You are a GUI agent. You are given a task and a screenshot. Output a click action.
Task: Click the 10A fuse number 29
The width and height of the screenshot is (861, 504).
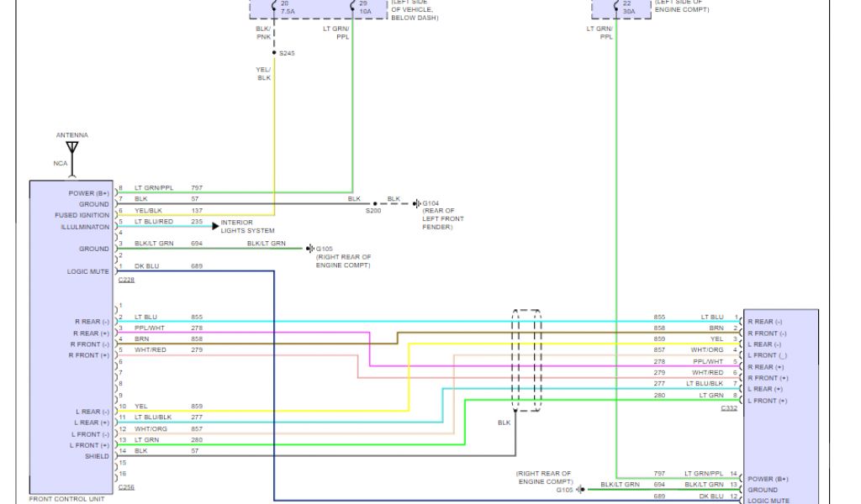(x=363, y=8)
